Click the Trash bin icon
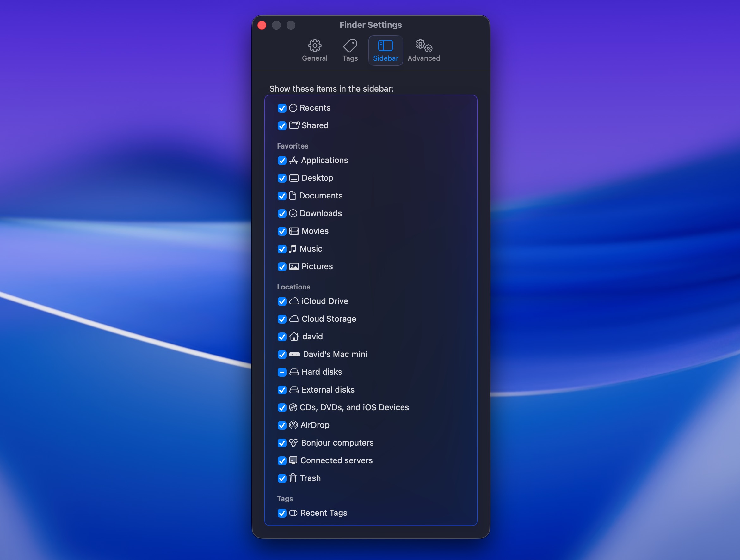Screen dimensions: 740x560 (293, 478)
